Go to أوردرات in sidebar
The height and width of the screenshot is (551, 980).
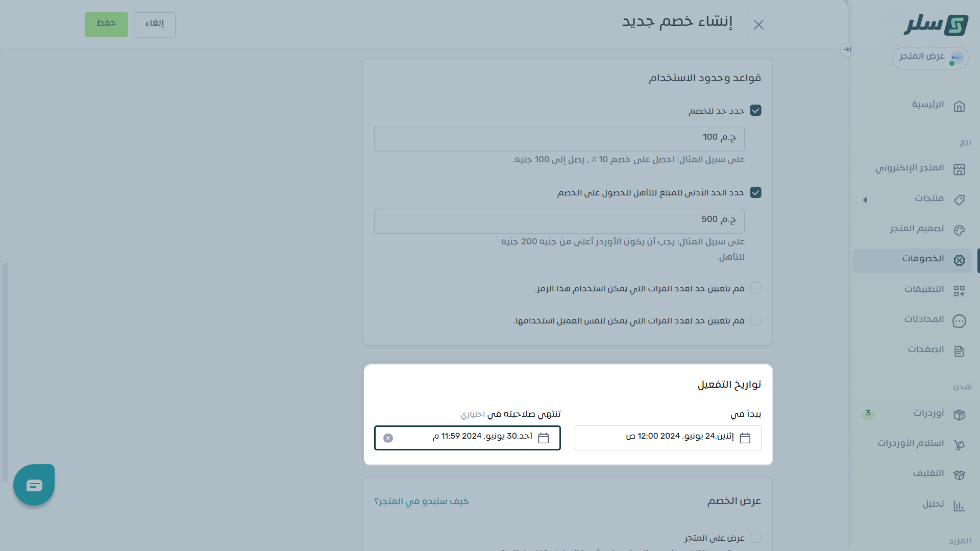click(928, 413)
